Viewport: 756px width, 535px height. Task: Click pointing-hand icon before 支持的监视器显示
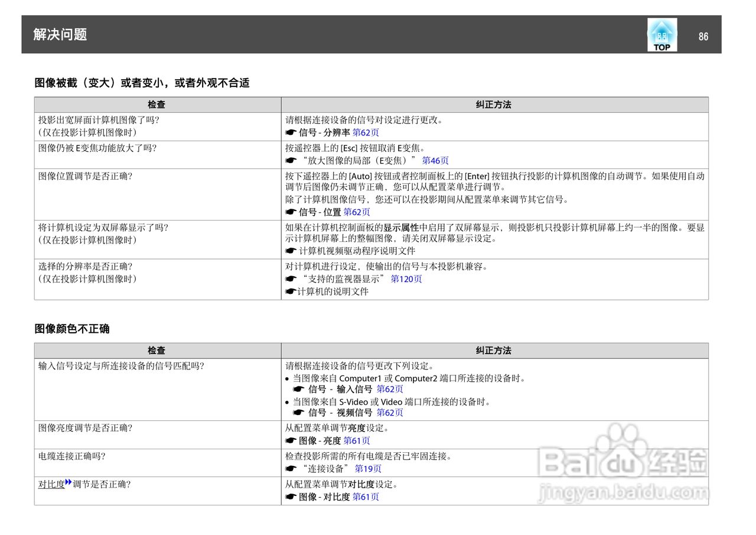[291, 278]
